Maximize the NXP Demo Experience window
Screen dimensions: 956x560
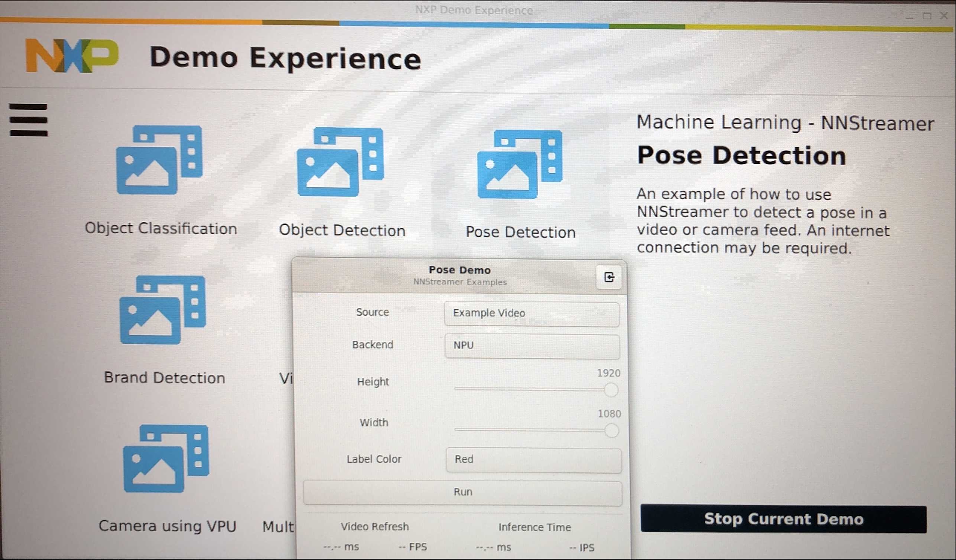click(x=927, y=16)
